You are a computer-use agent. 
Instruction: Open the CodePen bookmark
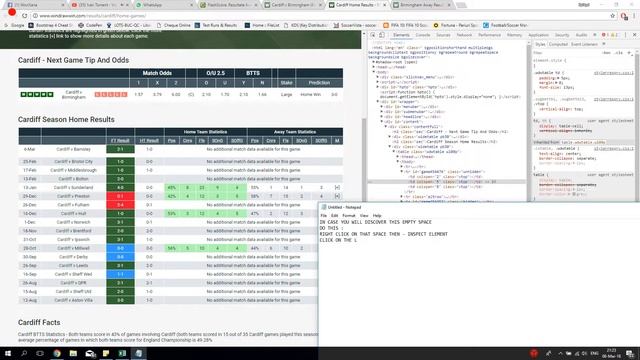pos(91,25)
